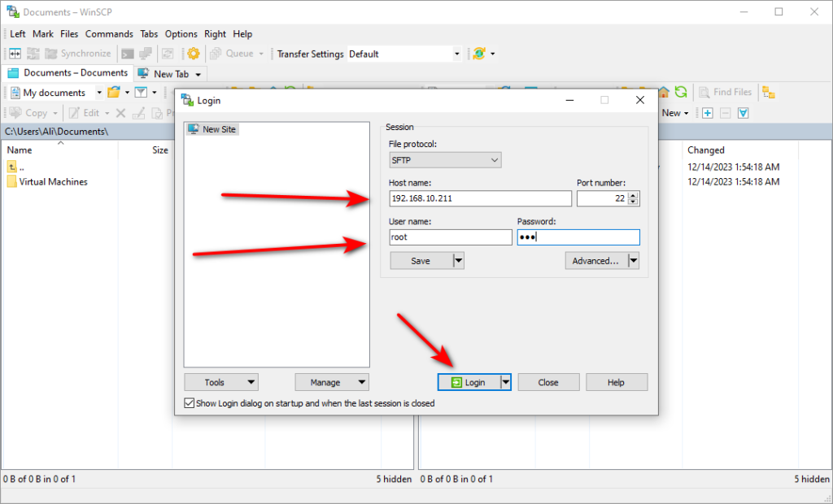833x504 pixels.
Task: Click the Login button
Action: 469,382
